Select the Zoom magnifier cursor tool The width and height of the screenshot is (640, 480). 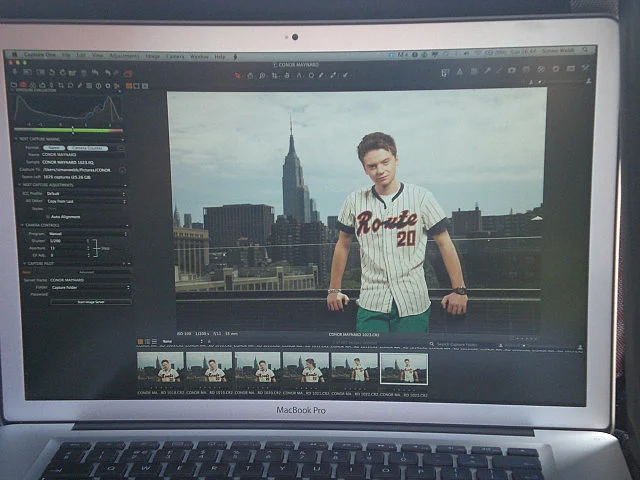pyautogui.click(x=262, y=76)
